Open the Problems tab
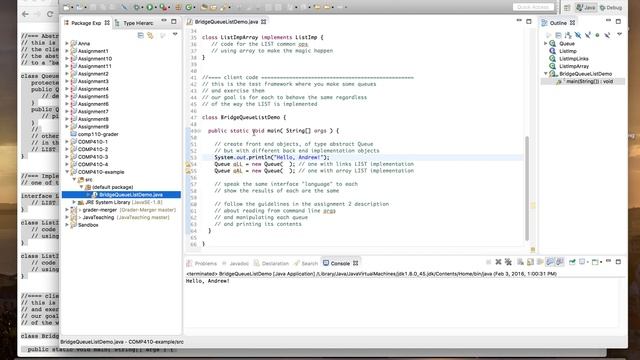This screenshot has height=360, width=640. (x=202, y=263)
